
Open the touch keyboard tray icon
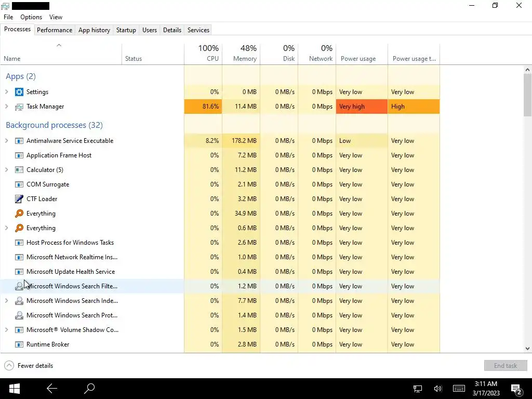pos(459,389)
